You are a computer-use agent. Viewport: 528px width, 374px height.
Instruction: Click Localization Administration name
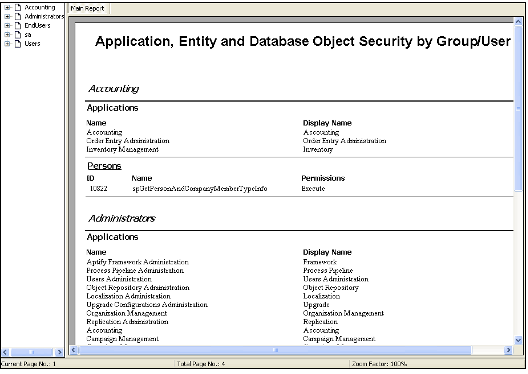point(128,296)
